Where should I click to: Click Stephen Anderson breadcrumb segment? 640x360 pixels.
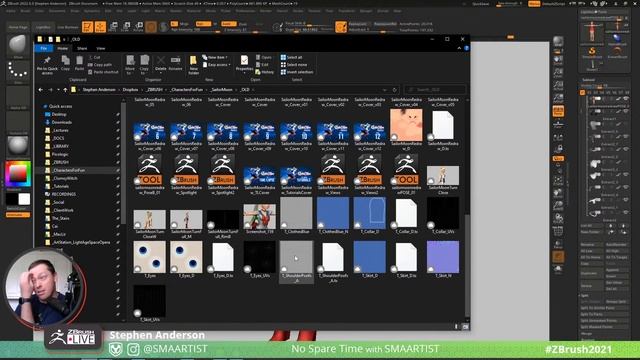pyautogui.click(x=99, y=90)
